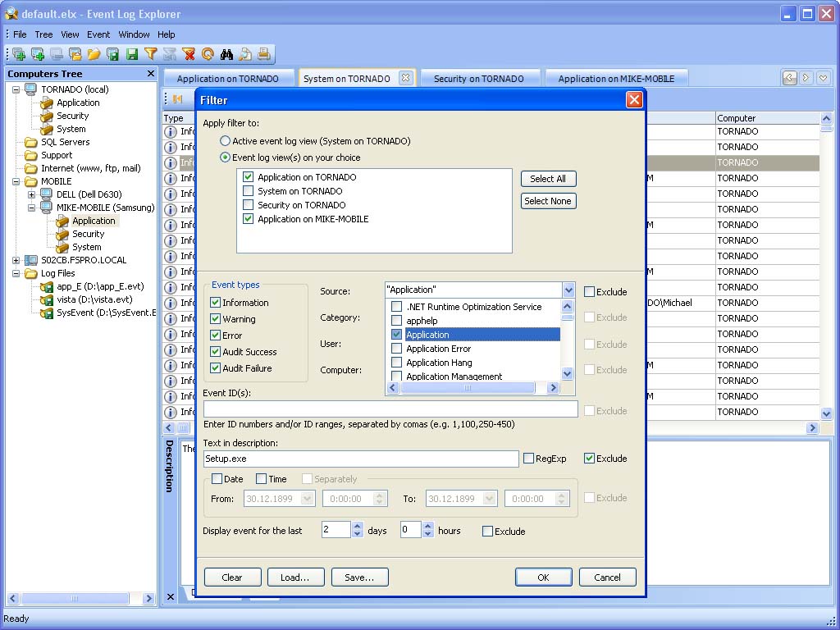The height and width of the screenshot is (630, 840).
Task: Click the Text in description input field
Action: (361, 459)
